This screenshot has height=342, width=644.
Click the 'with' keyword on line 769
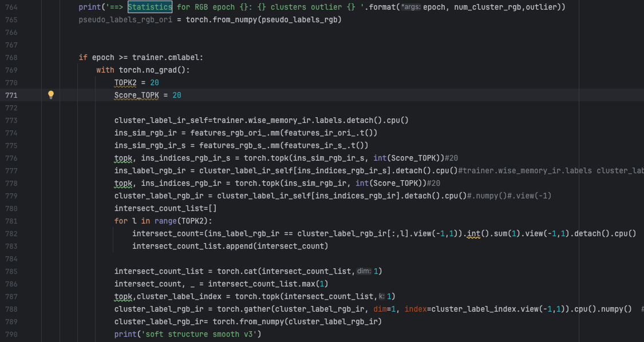coord(105,70)
